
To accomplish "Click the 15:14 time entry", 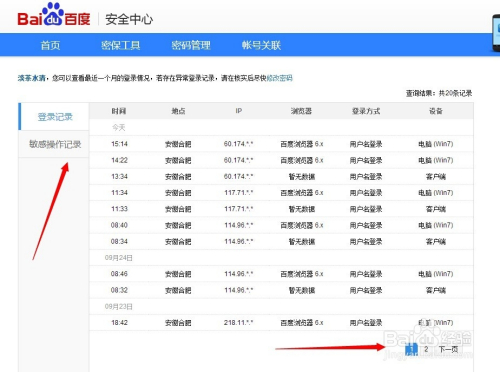I will (119, 144).
